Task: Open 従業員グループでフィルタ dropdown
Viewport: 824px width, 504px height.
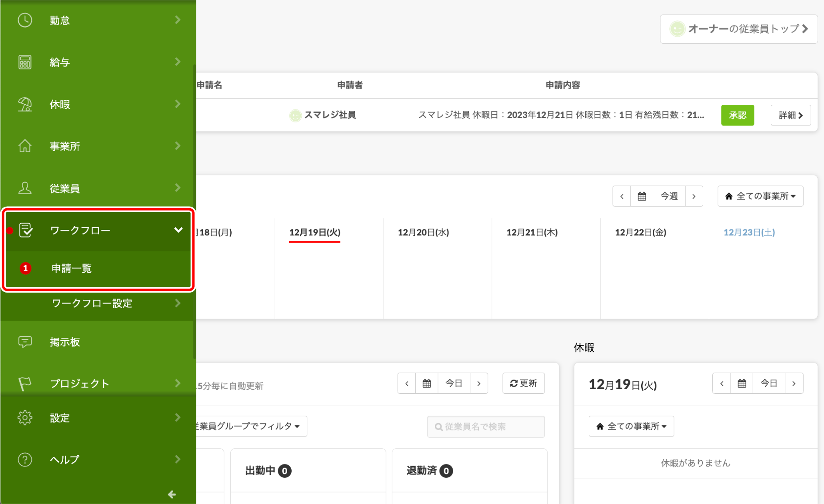Action: pos(250,426)
